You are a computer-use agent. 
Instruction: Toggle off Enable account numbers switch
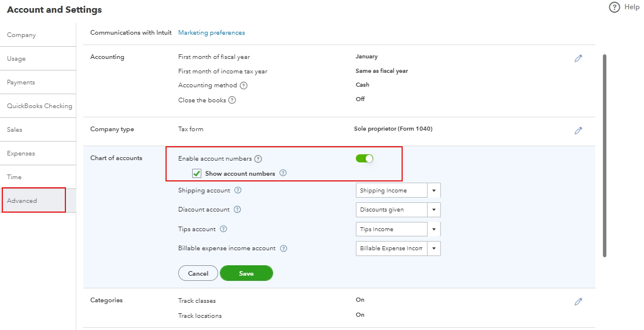[365, 158]
